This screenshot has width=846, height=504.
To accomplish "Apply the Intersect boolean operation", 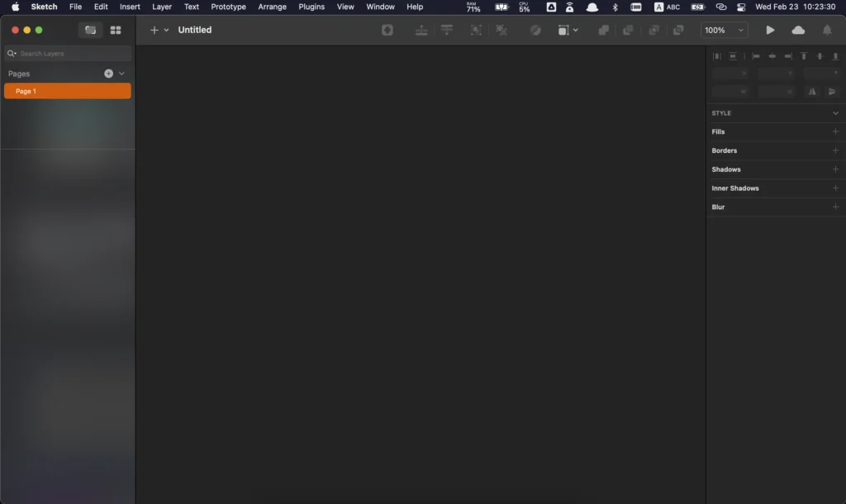I will point(654,30).
